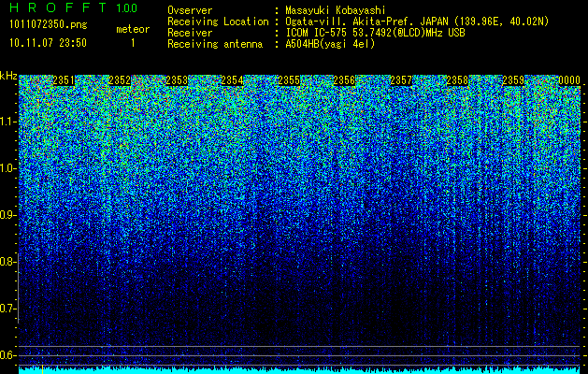
Task: Click the 0.7 frequency axis label
Action: (x=7, y=309)
